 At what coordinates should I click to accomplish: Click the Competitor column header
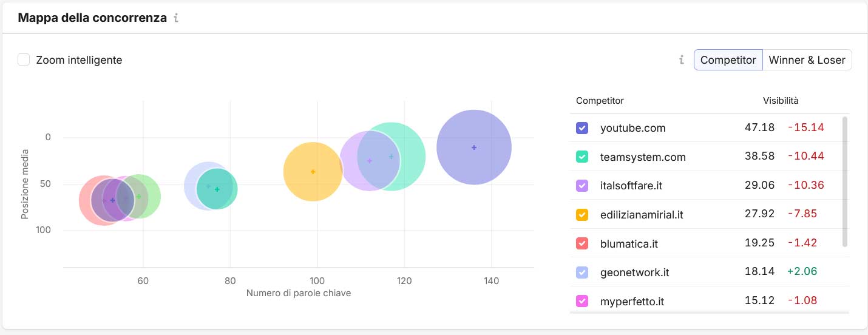pos(600,100)
